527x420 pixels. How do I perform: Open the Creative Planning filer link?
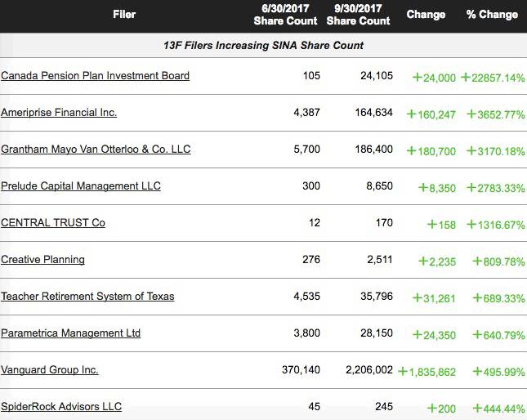pyautogui.click(x=42, y=259)
